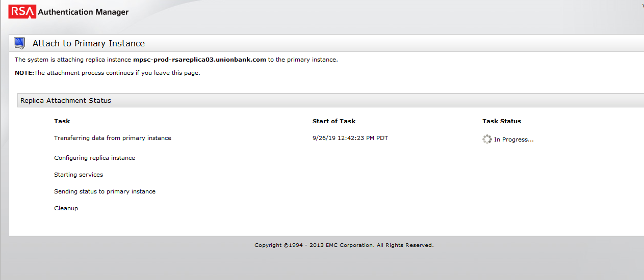The image size is (644, 280).
Task: Click the 12:42:23 PM PDT start timestamp
Action: pos(350,138)
